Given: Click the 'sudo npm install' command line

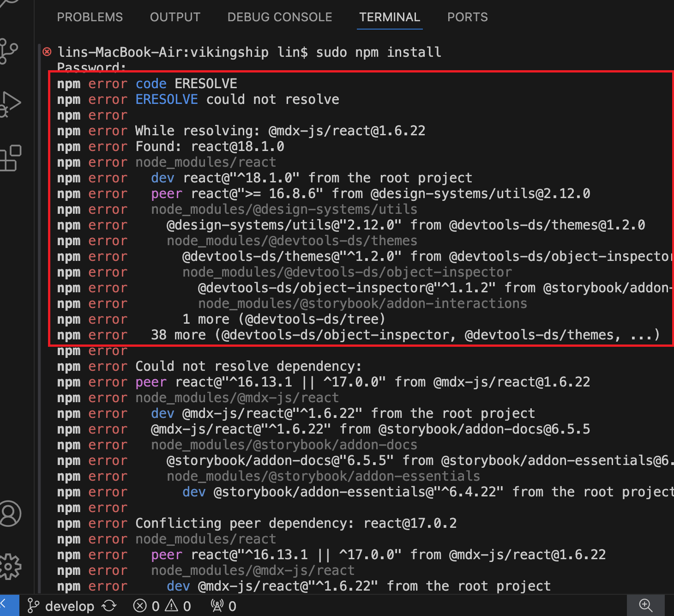Looking at the screenshot, I should click(249, 52).
